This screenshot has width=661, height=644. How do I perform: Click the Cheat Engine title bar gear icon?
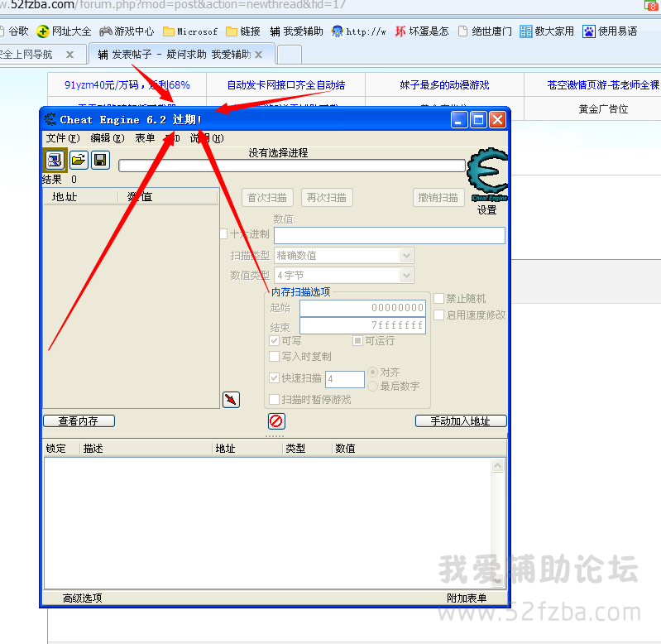point(50,119)
